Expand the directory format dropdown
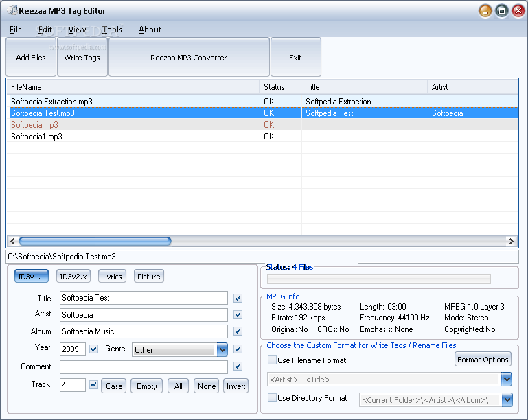Image resolution: width=528 pixels, height=420 pixels. [507, 400]
